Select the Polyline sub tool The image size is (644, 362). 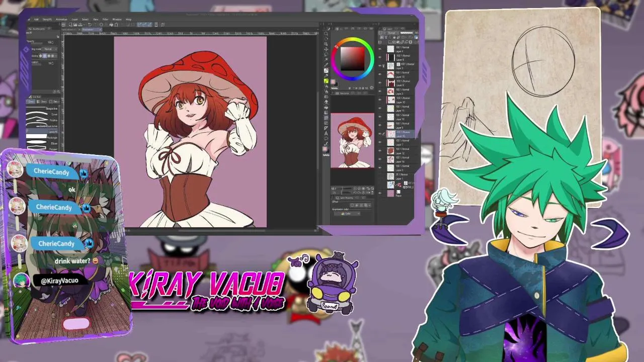pos(43,120)
